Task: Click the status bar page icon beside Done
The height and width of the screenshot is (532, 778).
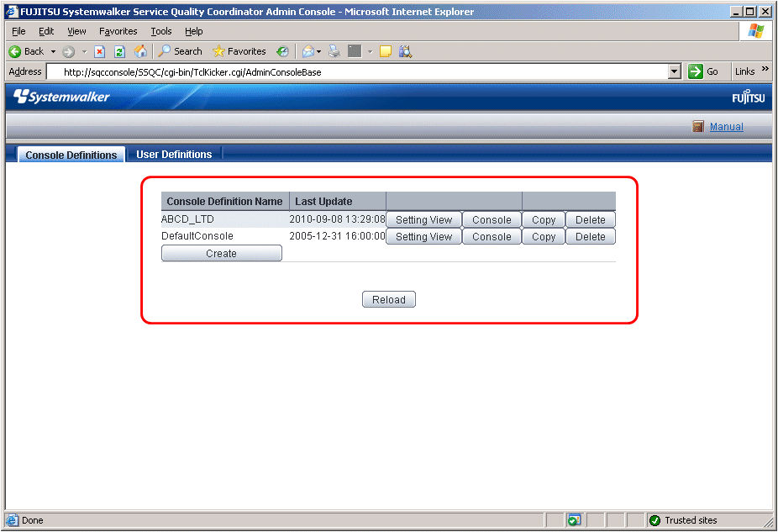Action: coord(12,520)
